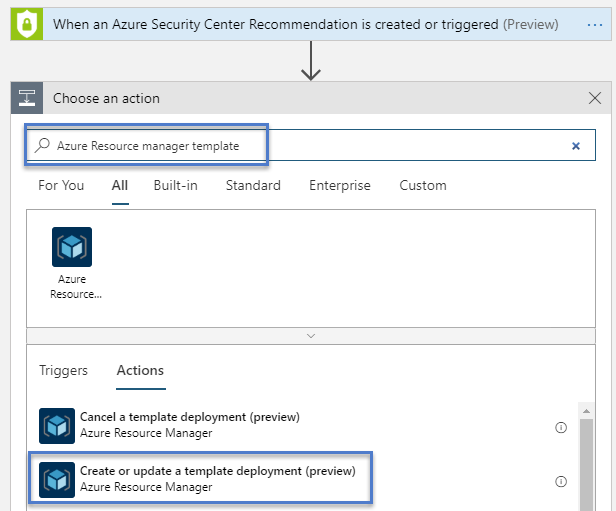The width and height of the screenshot is (616, 511).
Task: Show info for Cancel a template deployment
Action: pos(561,427)
